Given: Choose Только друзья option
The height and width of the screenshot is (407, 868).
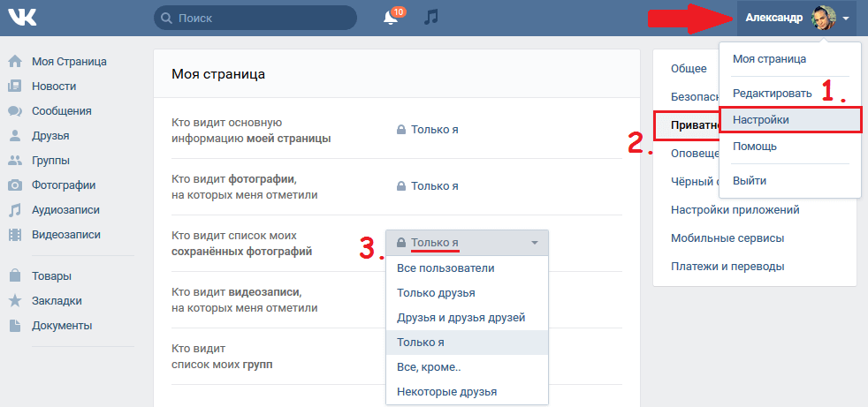Looking at the screenshot, I should pyautogui.click(x=437, y=293).
